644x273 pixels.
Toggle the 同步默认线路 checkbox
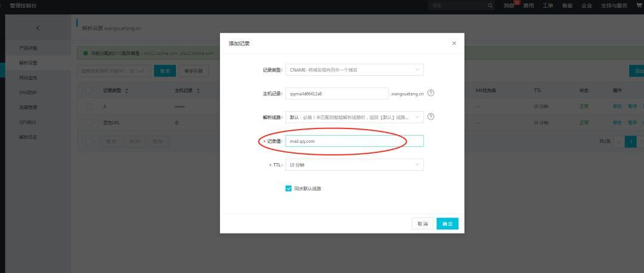tap(289, 189)
